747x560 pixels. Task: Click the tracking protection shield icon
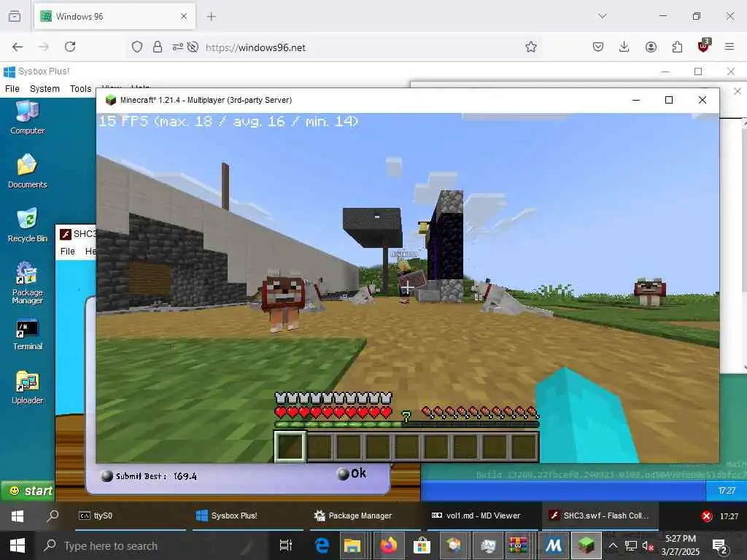point(136,47)
